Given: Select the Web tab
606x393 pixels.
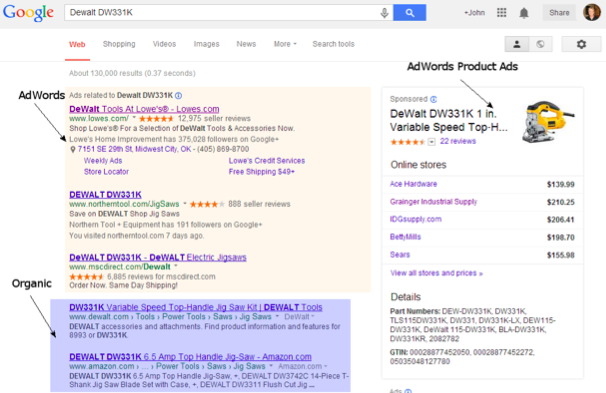Looking at the screenshot, I should click(77, 44).
